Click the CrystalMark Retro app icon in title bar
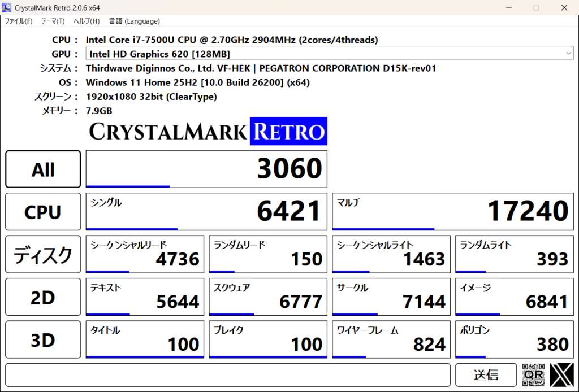 coord(7,7)
